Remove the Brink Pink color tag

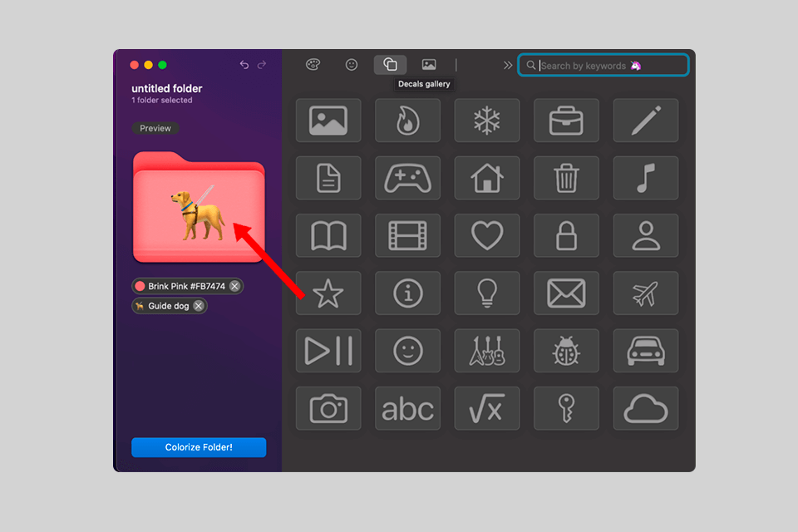click(x=234, y=286)
